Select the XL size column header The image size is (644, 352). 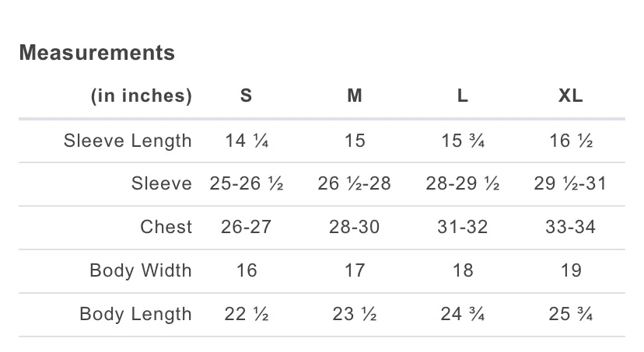pos(571,96)
